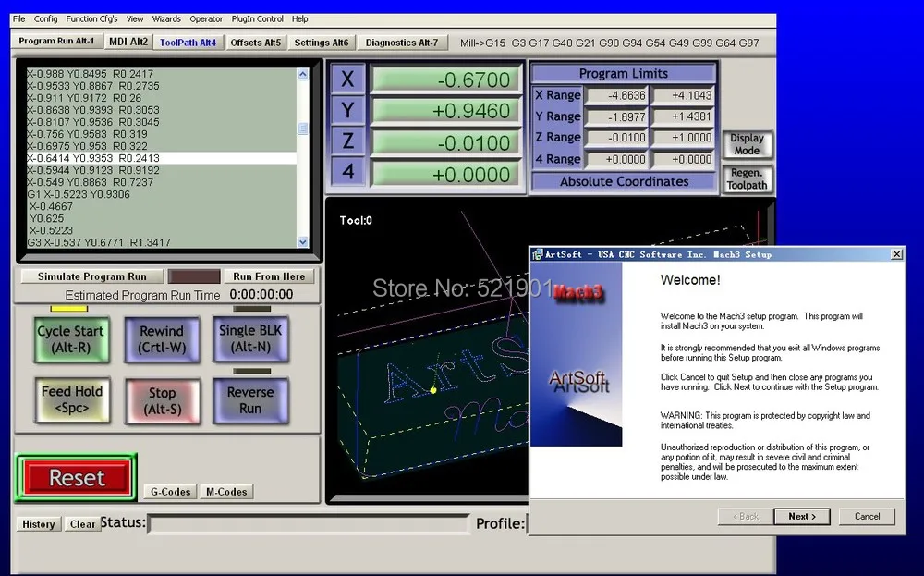This screenshot has width=924, height=576.
Task: Switch to Settings Alt6 tab
Action: coord(322,43)
